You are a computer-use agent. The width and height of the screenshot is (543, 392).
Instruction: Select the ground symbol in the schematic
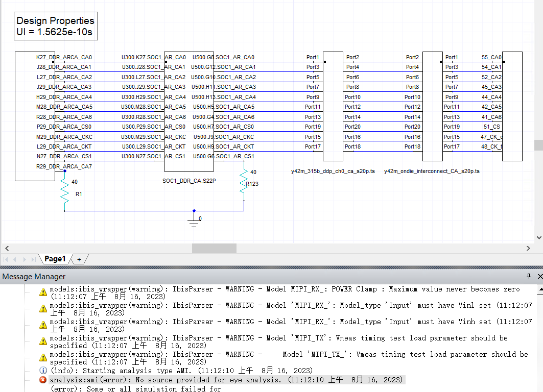coord(194,219)
